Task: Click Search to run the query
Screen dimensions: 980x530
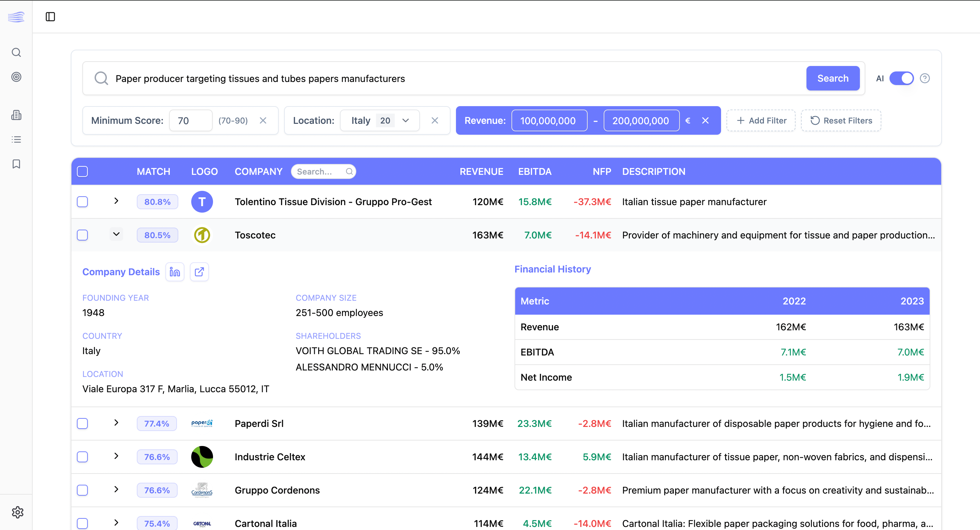Action: pos(832,78)
